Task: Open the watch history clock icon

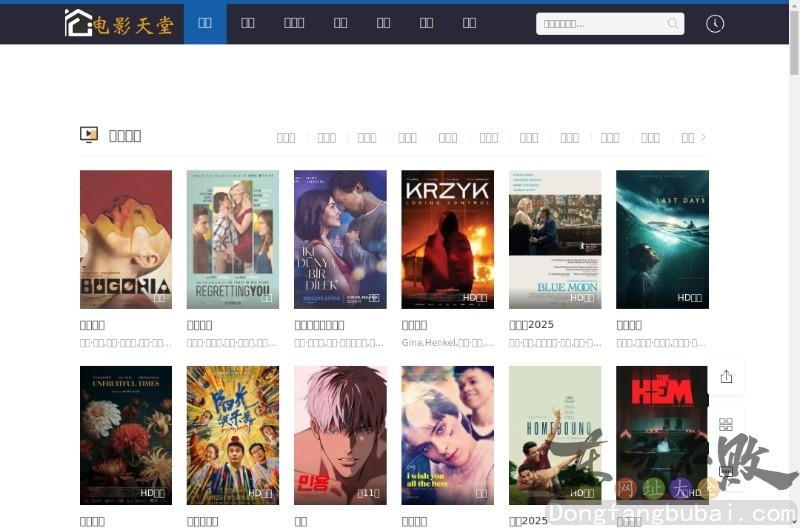Action: pos(714,24)
